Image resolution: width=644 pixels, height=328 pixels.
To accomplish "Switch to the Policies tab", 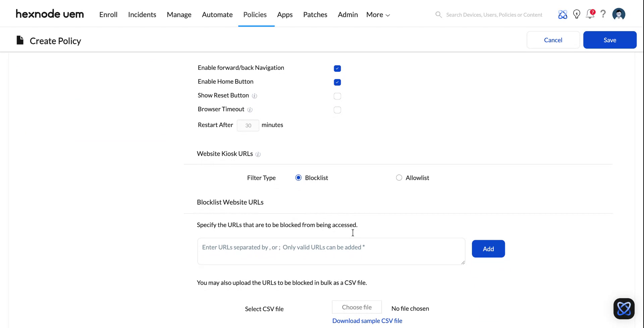I will [x=255, y=14].
